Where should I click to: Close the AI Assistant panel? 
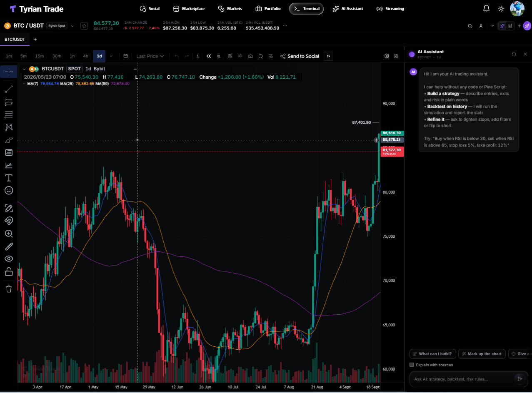pyautogui.click(x=525, y=54)
